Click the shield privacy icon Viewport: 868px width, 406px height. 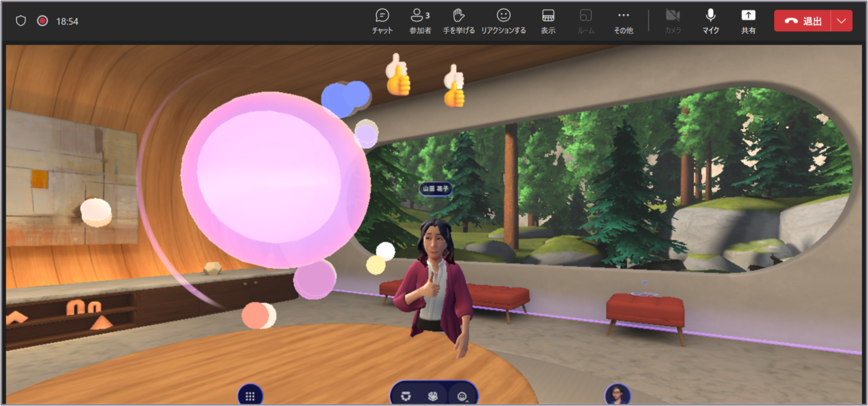pyautogui.click(x=21, y=21)
